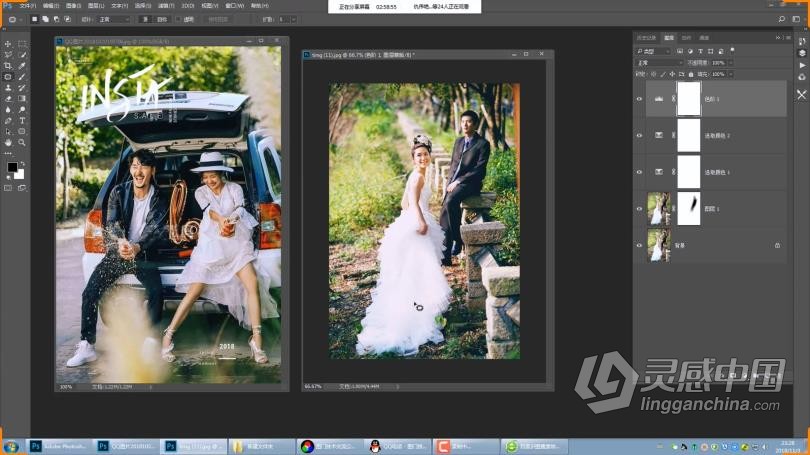Open the diffusion value dropdown in options bar
Image resolution: width=810 pixels, height=455 pixels.
(x=293, y=19)
